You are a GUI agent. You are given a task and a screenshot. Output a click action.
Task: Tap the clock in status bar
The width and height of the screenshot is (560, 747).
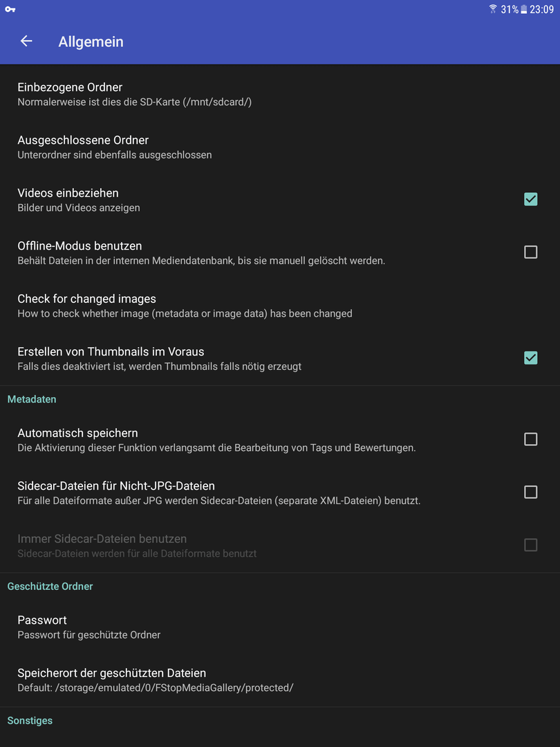[542, 9]
